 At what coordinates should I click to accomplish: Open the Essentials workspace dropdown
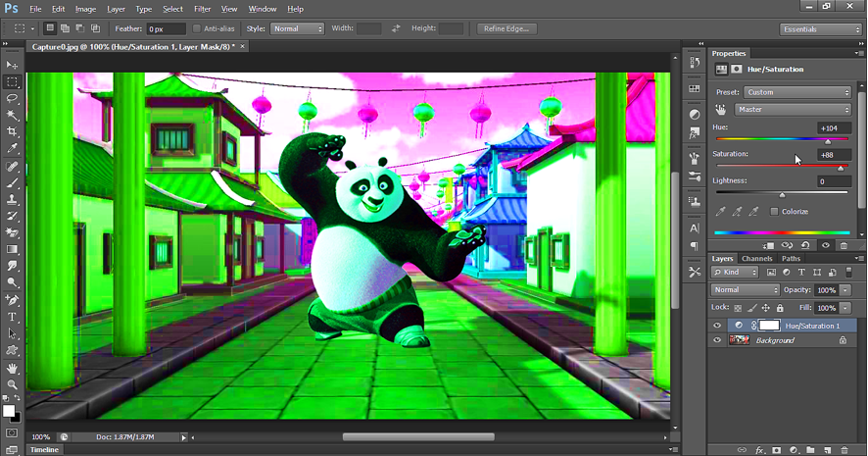click(x=820, y=28)
